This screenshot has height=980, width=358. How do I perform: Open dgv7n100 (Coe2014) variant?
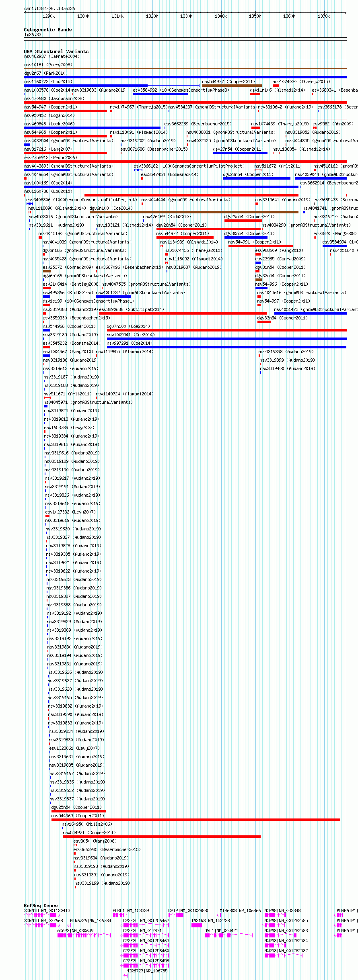(x=128, y=327)
